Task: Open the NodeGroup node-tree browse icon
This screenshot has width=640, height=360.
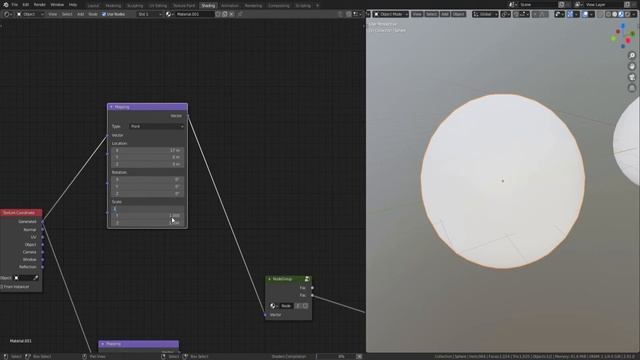Action: (x=273, y=306)
